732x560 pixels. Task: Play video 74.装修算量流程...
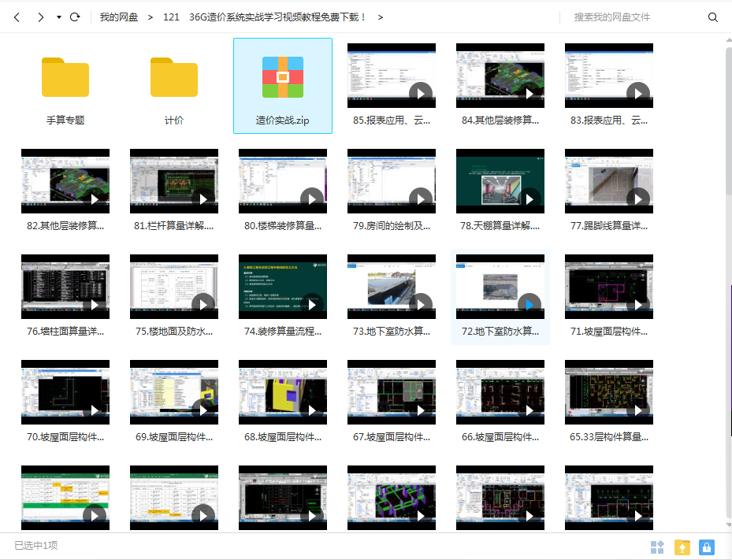pyautogui.click(x=312, y=305)
